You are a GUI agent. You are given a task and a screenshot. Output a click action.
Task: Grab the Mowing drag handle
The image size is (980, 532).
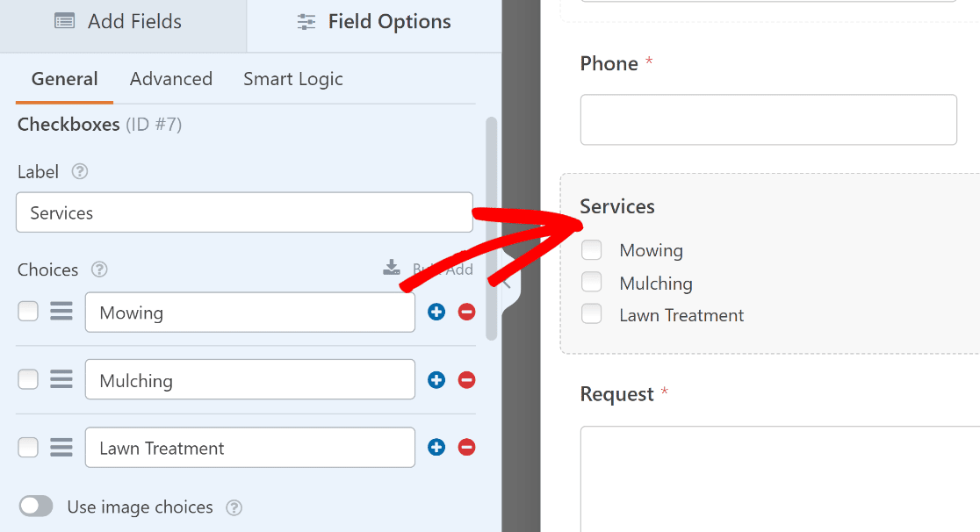point(61,311)
